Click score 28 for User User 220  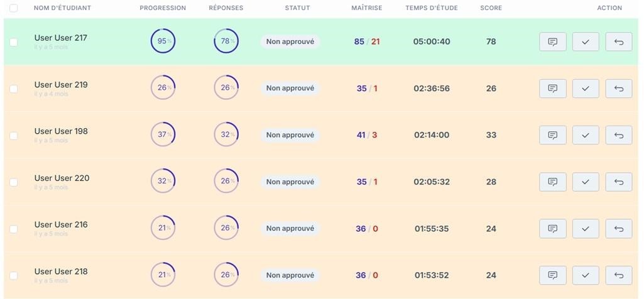pyautogui.click(x=491, y=182)
